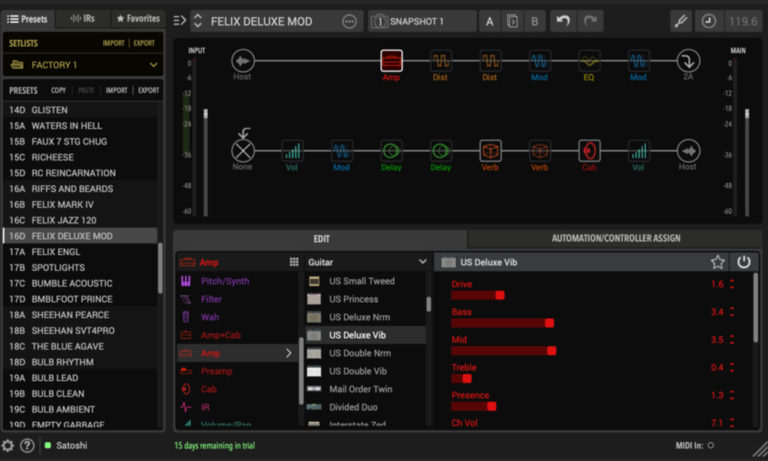The height and width of the screenshot is (461, 768).
Task: Click the 2A output block on top path
Action: 688,61
